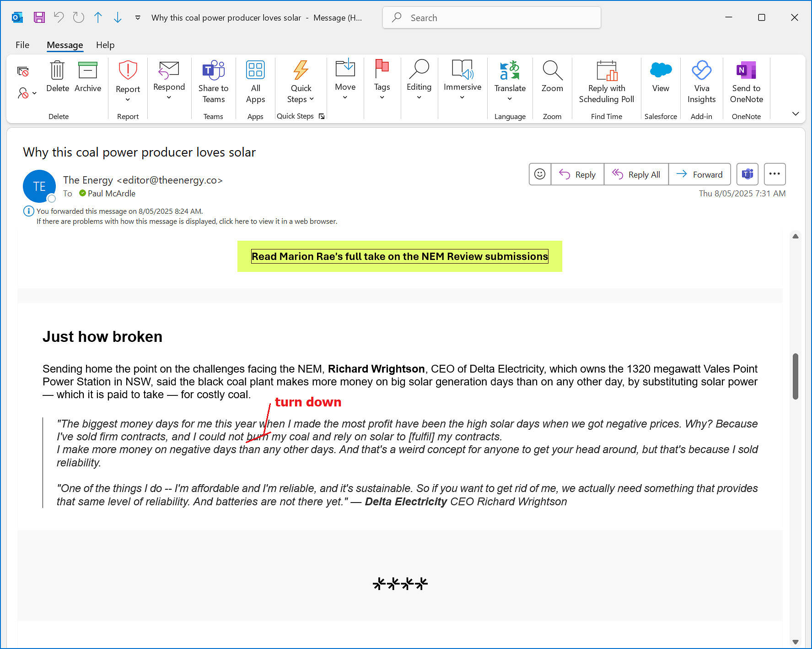Collapse the ribbon with chevron
The height and width of the screenshot is (649, 812).
796,114
